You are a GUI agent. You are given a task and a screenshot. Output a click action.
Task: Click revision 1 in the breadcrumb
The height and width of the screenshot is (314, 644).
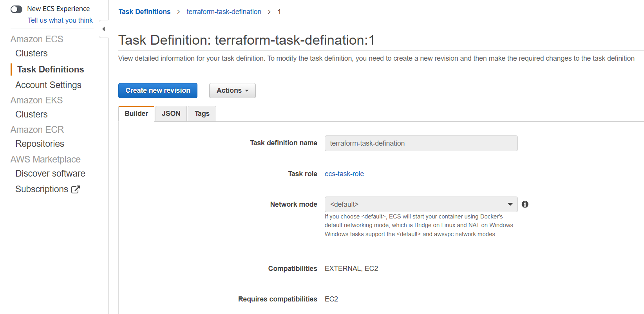coord(279,12)
